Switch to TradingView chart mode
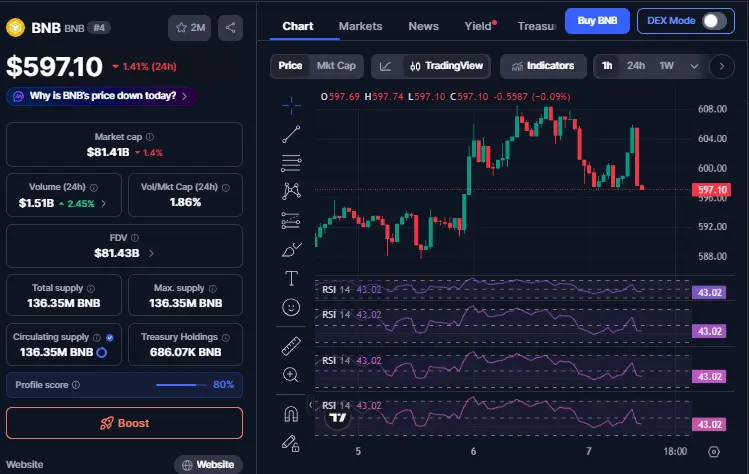 coord(447,66)
